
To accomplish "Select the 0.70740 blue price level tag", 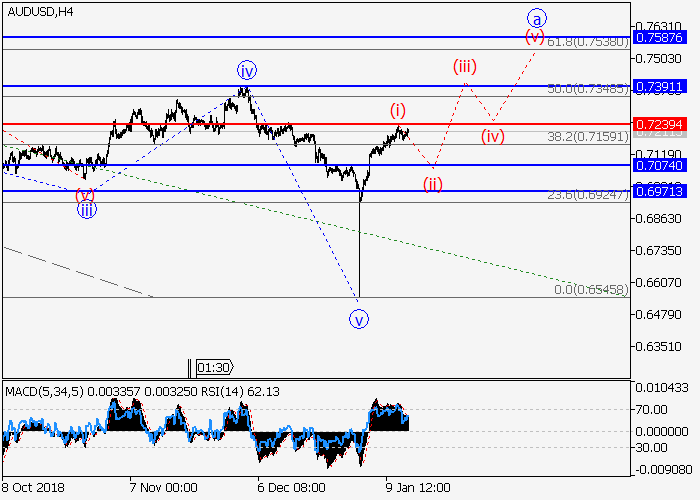I will 663,165.
